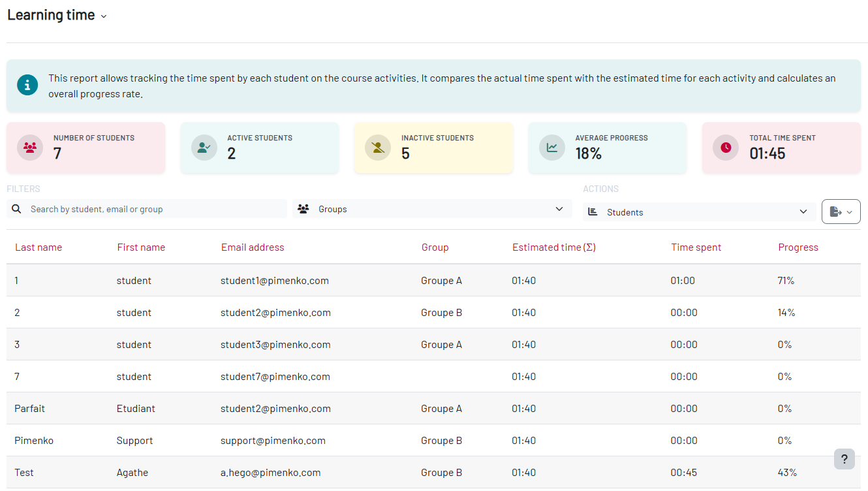Viewport: 868px width, 491px height.
Task: Sort by Estimated time column
Action: (x=554, y=247)
